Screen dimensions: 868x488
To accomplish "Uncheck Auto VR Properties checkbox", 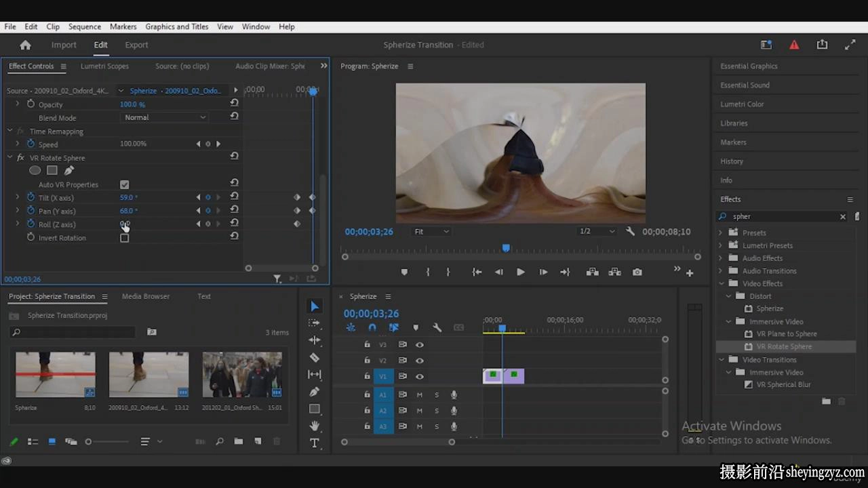I will (124, 184).
